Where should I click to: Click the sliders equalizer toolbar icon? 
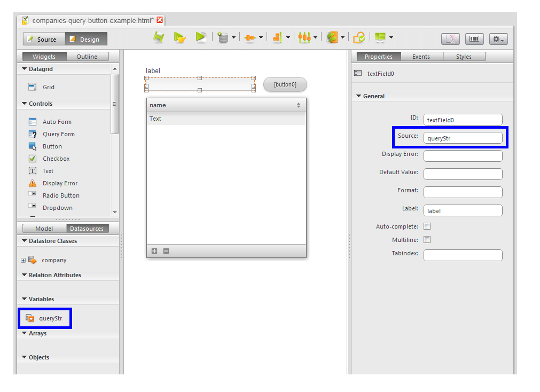click(x=304, y=37)
